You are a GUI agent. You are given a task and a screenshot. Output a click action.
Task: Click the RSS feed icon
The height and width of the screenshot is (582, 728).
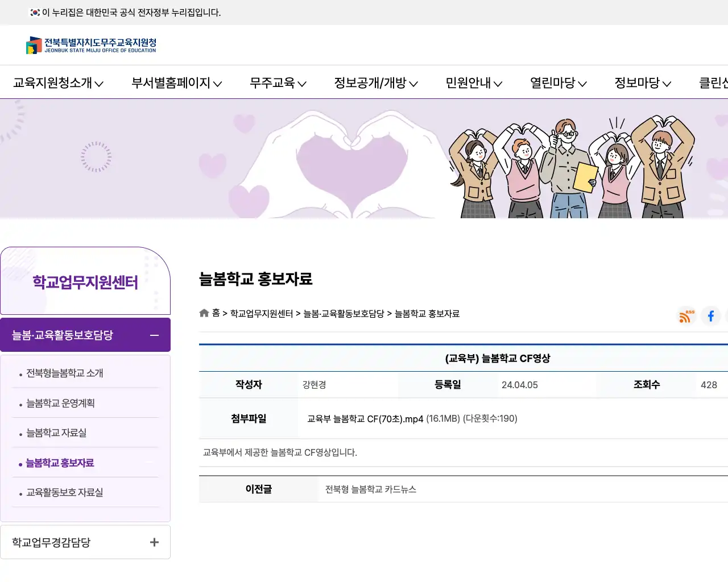tap(685, 316)
